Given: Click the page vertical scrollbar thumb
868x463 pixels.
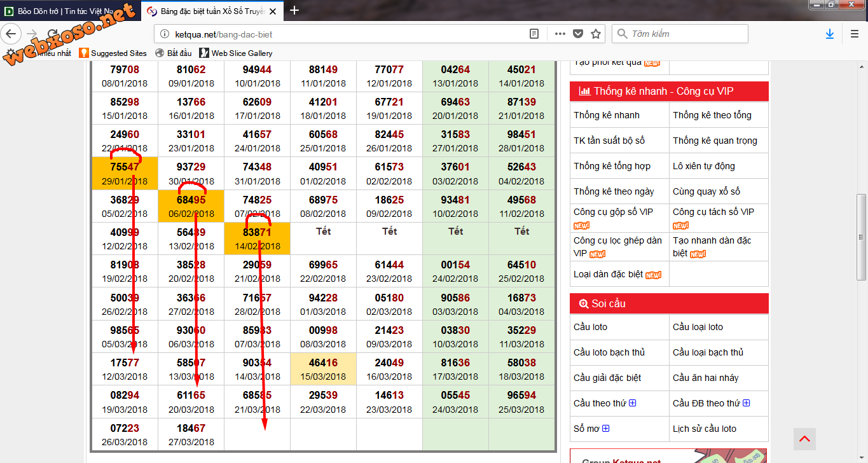Looking at the screenshot, I should pyautogui.click(x=862, y=237).
